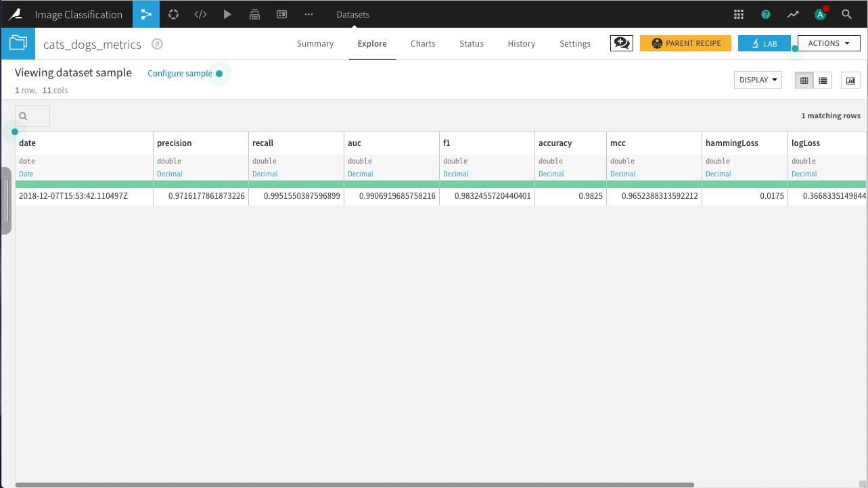
Task: Open the applications grid icon
Action: coord(739,14)
